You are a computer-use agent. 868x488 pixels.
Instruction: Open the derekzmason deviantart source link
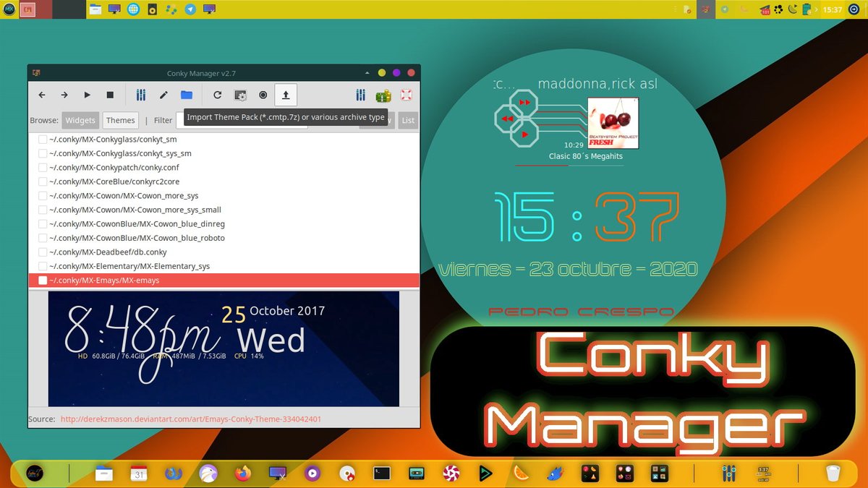coord(191,419)
